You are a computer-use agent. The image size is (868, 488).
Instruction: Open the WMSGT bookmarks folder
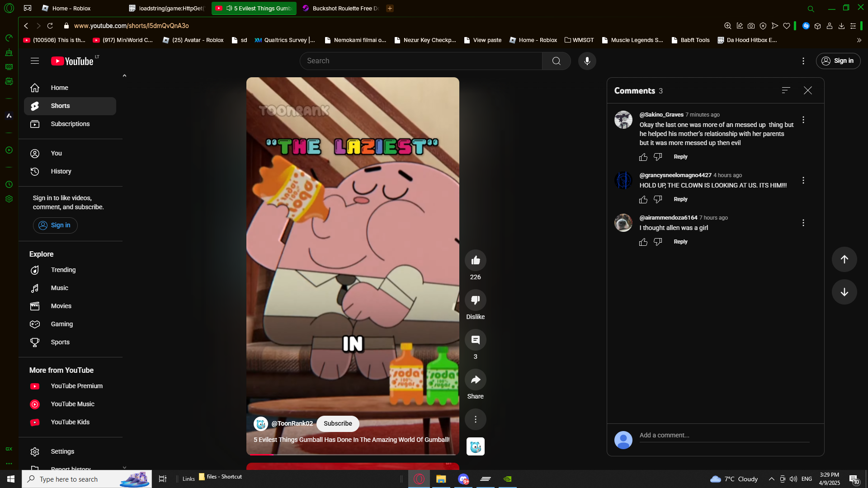coord(579,40)
